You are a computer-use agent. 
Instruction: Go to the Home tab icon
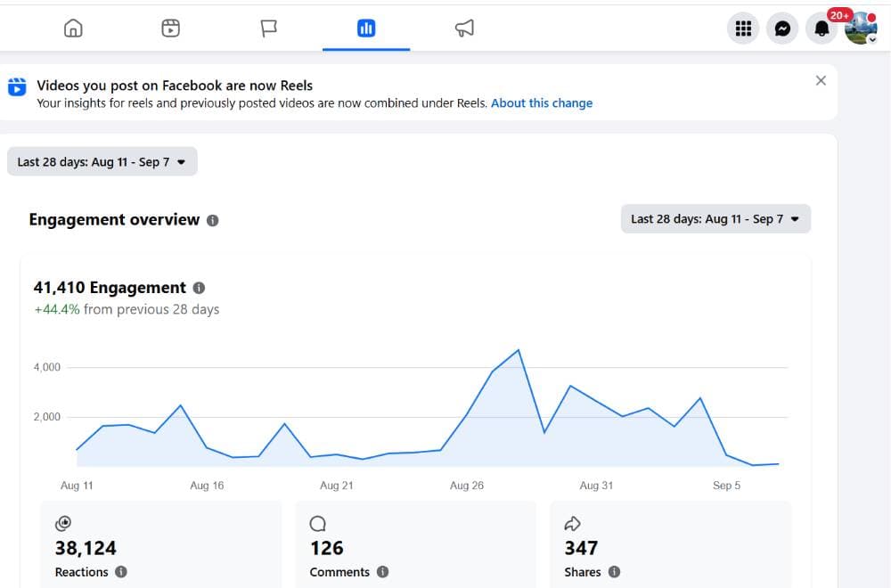tap(73, 28)
